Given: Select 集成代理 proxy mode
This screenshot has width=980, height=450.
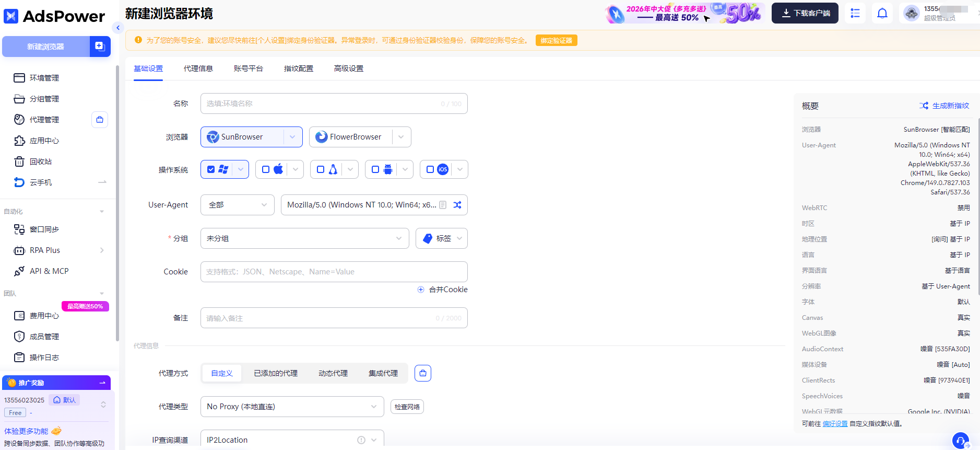Looking at the screenshot, I should (x=383, y=373).
